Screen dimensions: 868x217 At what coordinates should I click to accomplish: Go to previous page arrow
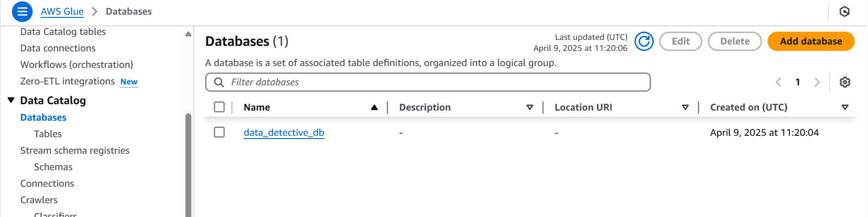[x=779, y=82]
